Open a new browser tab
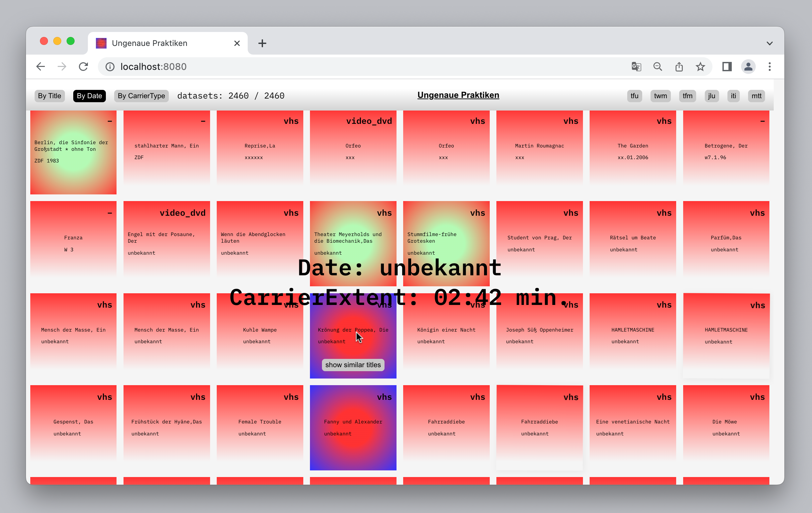The width and height of the screenshot is (812, 513). [262, 43]
